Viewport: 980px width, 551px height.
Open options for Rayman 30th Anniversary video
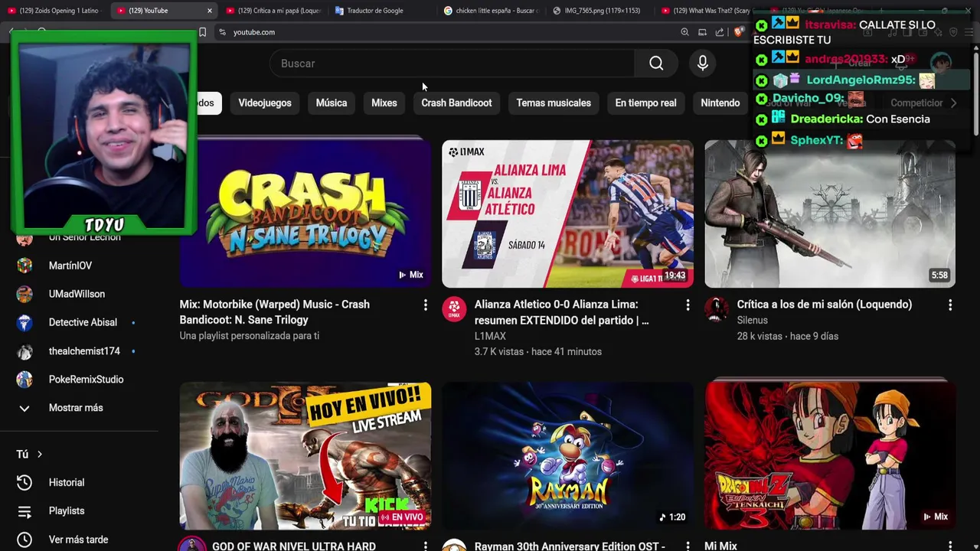(x=688, y=546)
